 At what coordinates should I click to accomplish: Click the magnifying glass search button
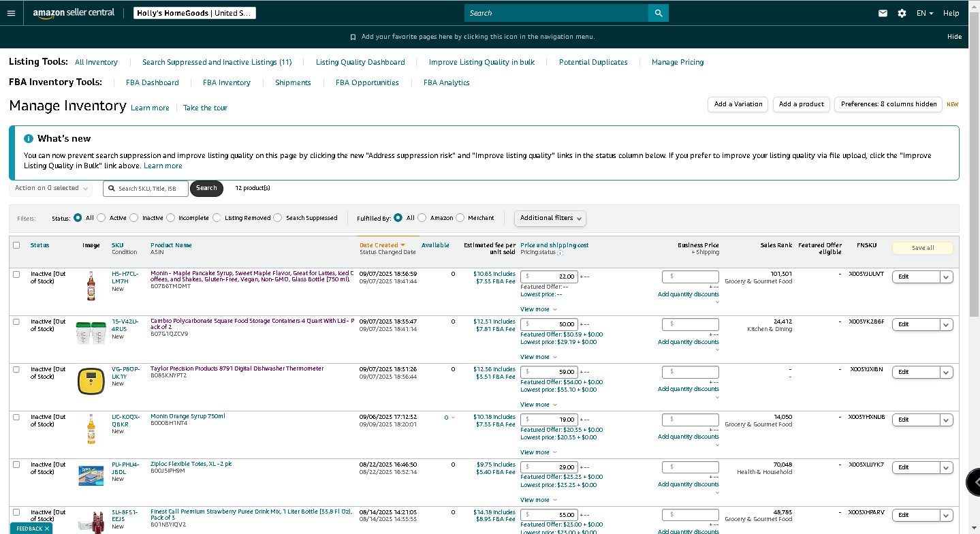(x=659, y=13)
